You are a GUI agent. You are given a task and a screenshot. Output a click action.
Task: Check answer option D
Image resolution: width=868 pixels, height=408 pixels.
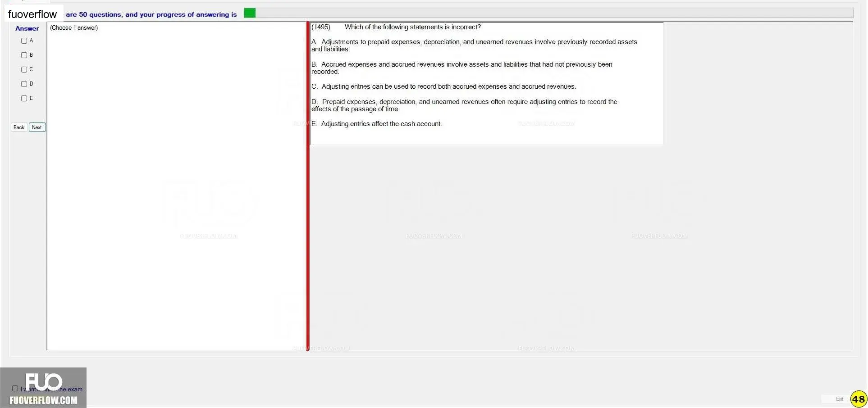[x=24, y=84]
